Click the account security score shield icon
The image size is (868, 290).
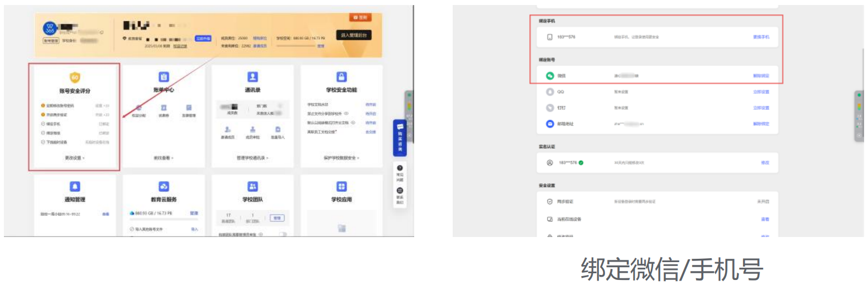coord(75,77)
